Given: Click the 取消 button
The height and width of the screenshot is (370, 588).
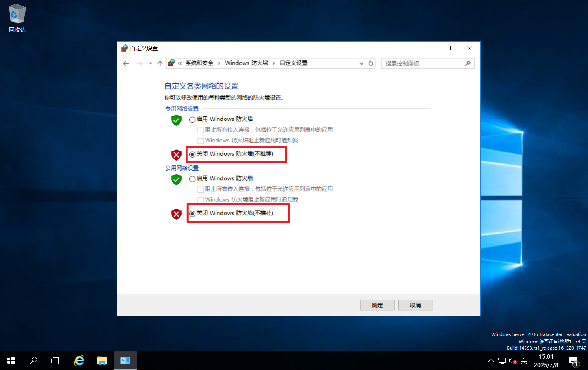Looking at the screenshot, I should (415, 305).
